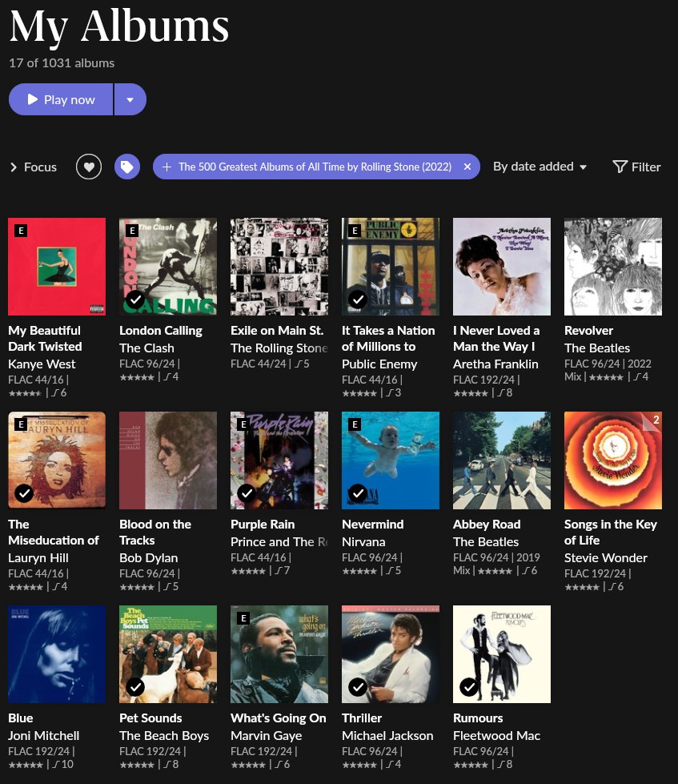Viewport: 678px width, 784px height.
Task: Click the Pet Sounds checkmark icon
Action: tap(135, 687)
